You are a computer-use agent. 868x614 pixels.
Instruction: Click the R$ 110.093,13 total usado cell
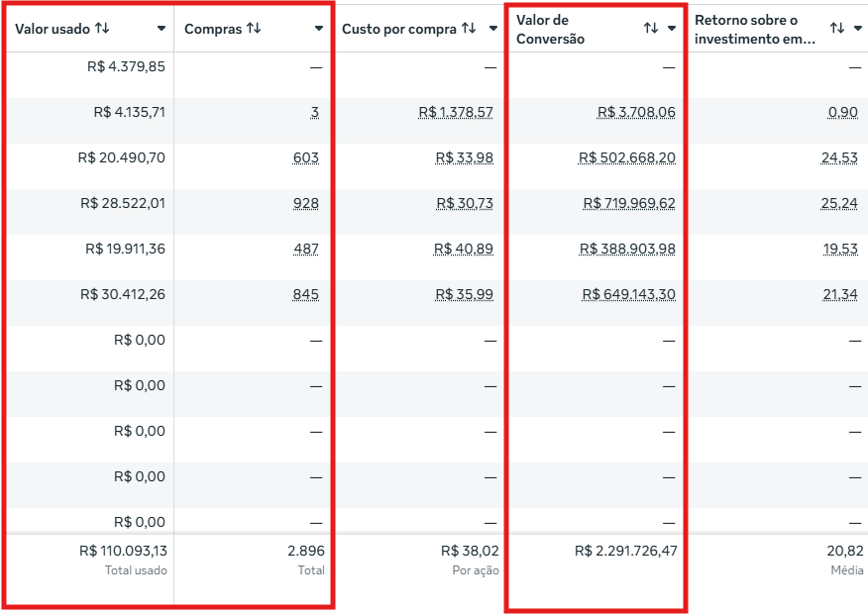pos(123,551)
